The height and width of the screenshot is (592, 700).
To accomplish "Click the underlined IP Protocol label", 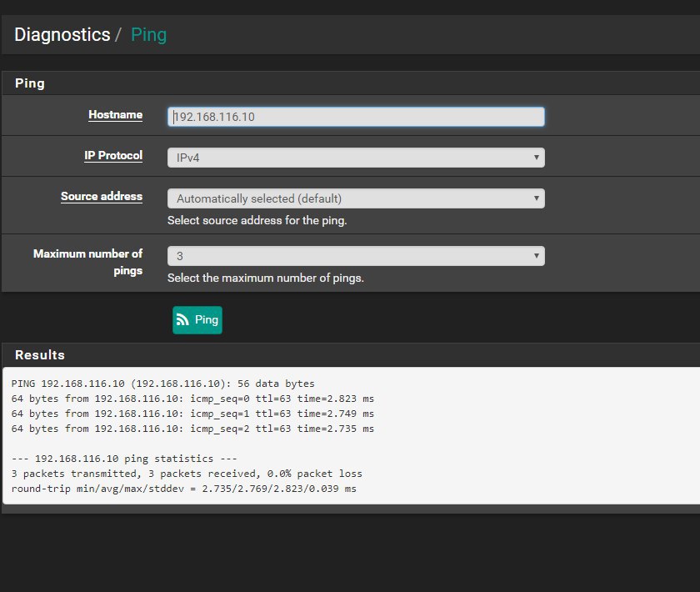I will (x=113, y=155).
